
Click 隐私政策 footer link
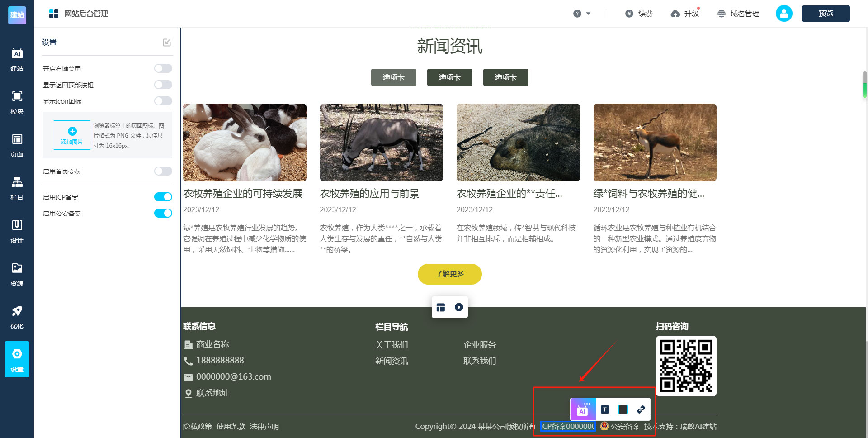[198, 426]
